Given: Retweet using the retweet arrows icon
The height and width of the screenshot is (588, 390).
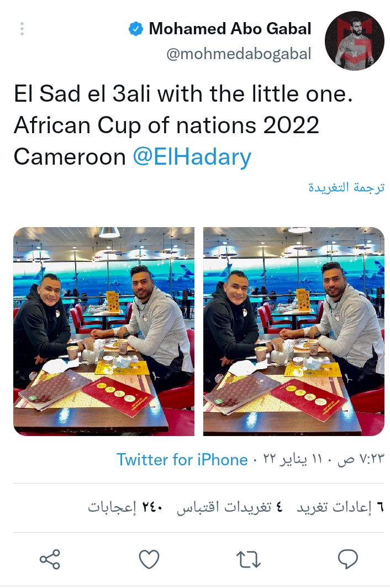Looking at the screenshot, I should pos(248,560).
